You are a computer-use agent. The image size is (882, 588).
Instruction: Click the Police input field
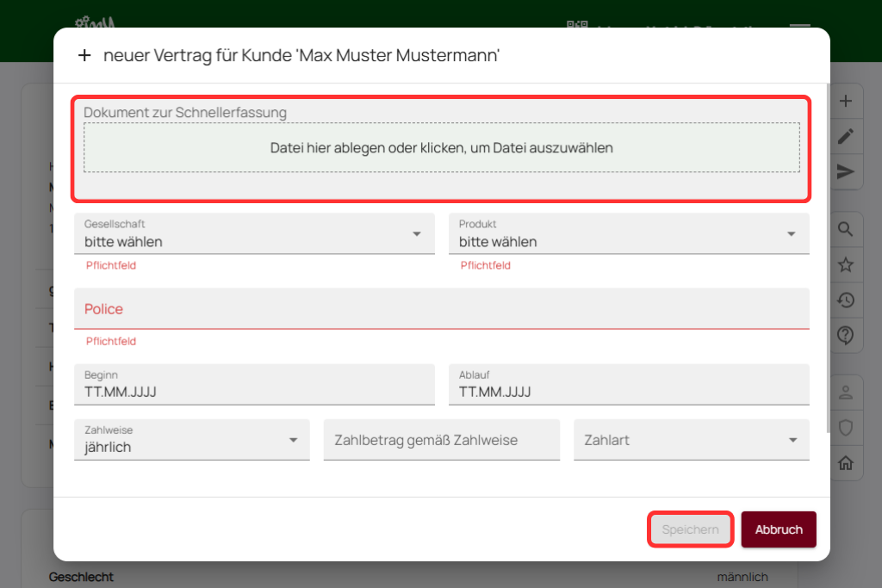442,308
